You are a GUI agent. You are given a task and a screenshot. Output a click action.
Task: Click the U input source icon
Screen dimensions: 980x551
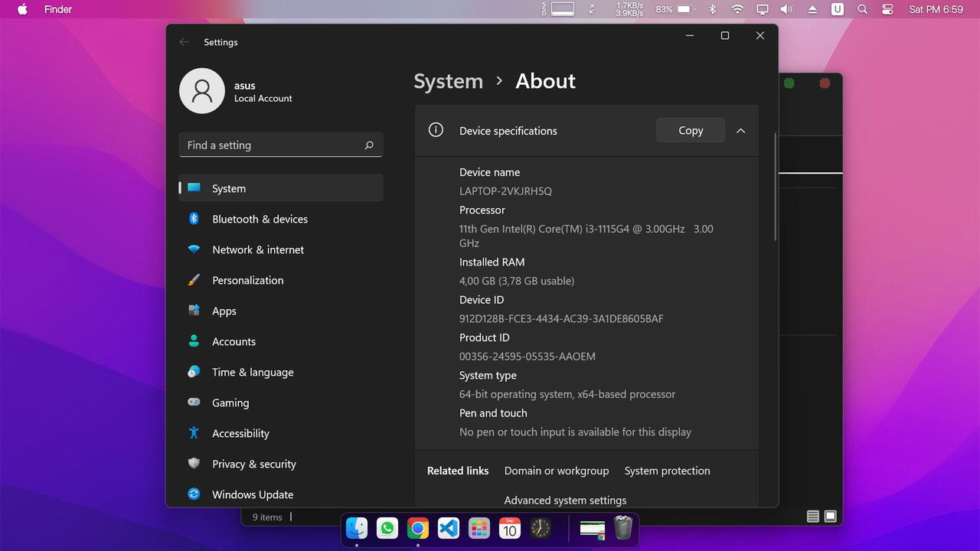(x=838, y=9)
